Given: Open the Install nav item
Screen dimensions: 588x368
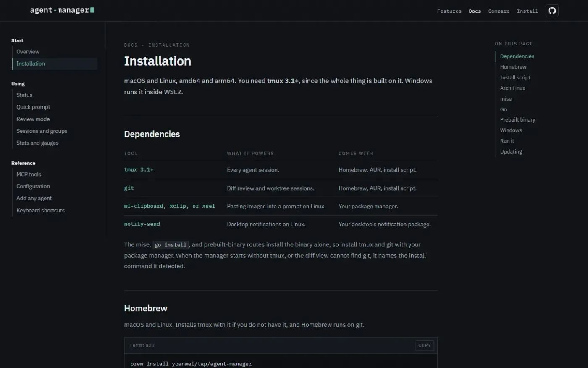Looking at the screenshot, I should coord(527,11).
